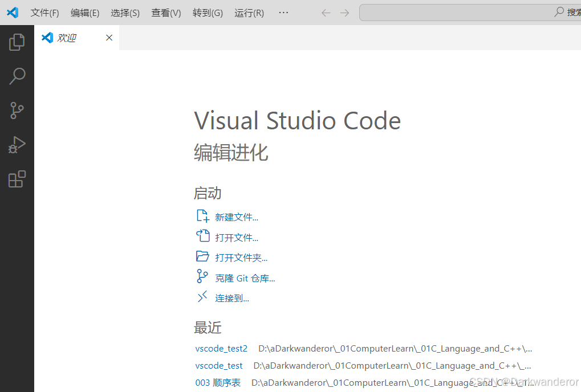Screen dimensions: 581x392
Task: Go back with the left arrow
Action: [326, 13]
